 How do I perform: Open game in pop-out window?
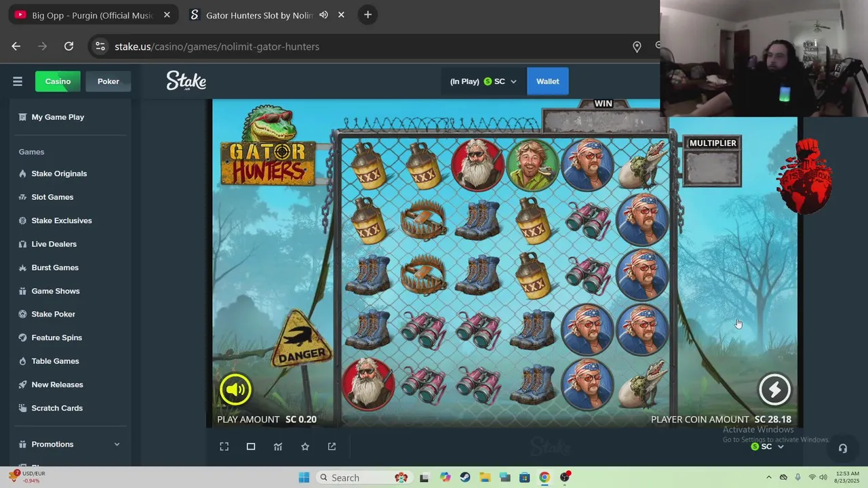tap(332, 447)
